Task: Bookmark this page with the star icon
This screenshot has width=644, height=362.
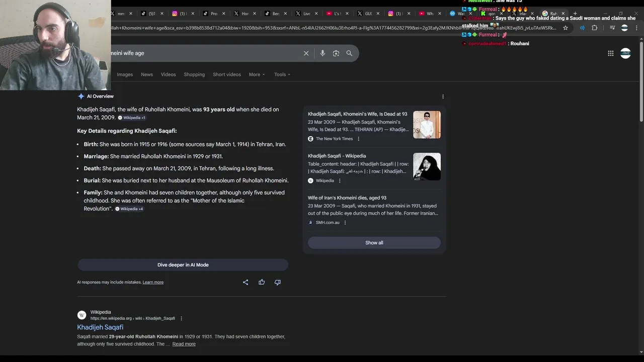Action: 566,28
